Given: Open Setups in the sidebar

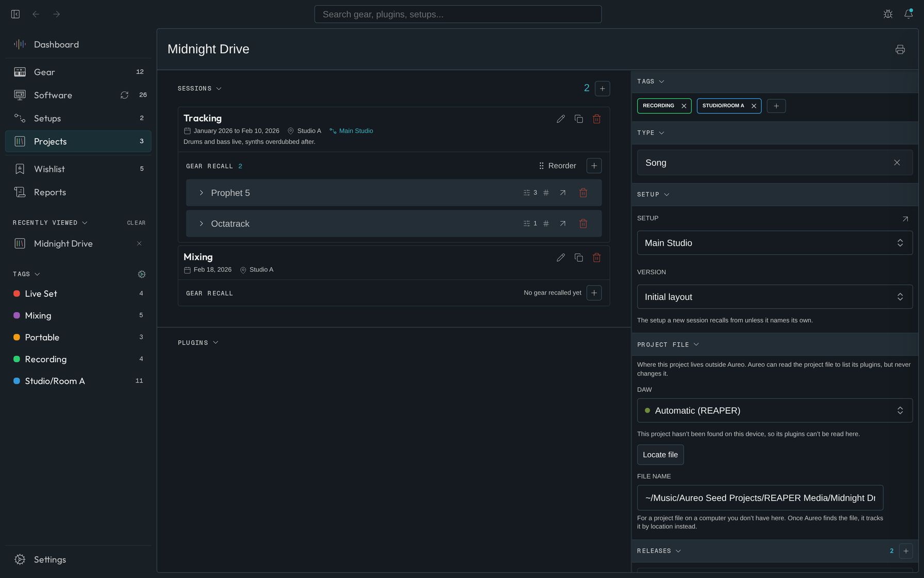Looking at the screenshot, I should point(78,119).
